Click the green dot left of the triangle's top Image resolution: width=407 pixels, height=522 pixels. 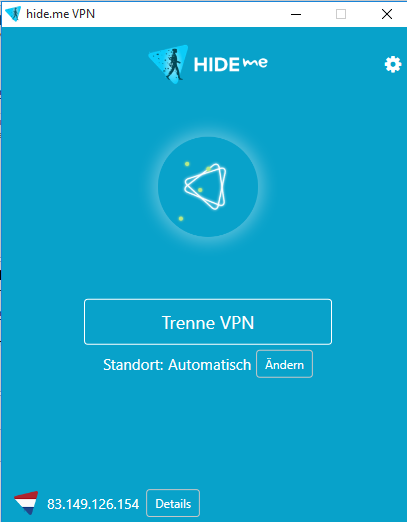[x=187, y=164]
